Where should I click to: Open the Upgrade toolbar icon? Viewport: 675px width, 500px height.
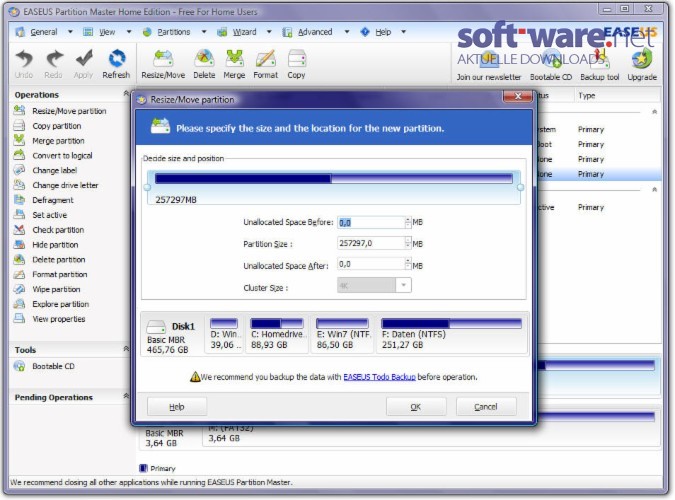point(642,65)
